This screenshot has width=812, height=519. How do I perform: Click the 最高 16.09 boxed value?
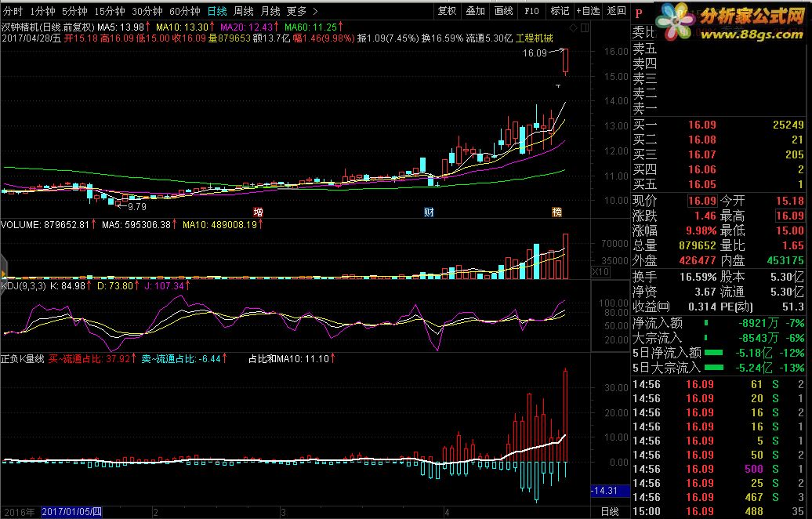pyautogui.click(x=789, y=216)
